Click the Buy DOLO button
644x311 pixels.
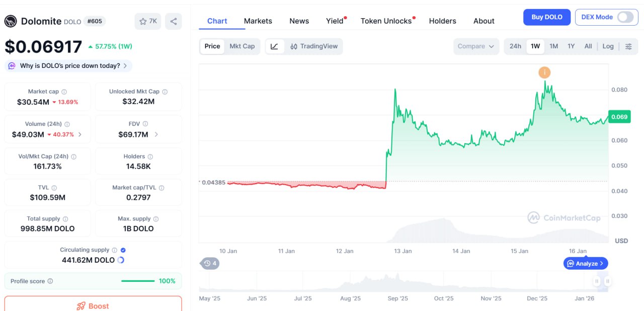coord(546,17)
